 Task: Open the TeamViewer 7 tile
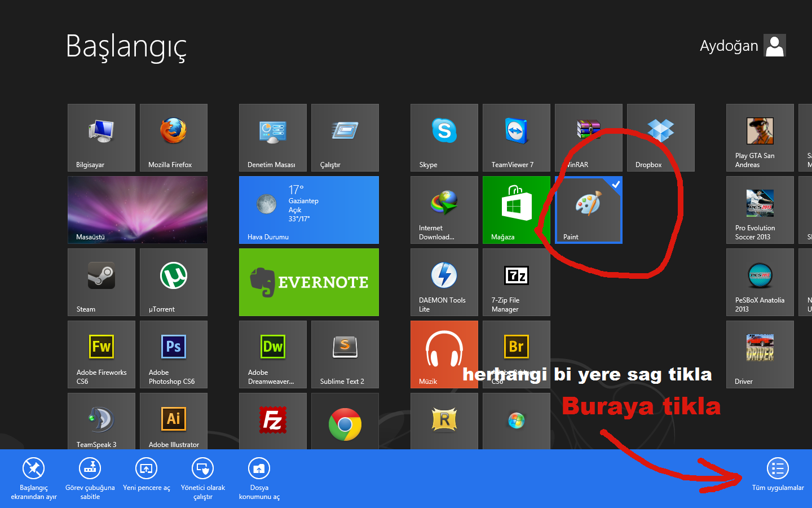click(x=517, y=138)
